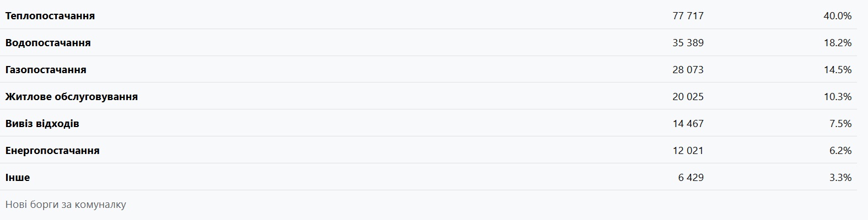Select the 12 021 number cell
This screenshot has height=220, width=868.
click(688, 151)
